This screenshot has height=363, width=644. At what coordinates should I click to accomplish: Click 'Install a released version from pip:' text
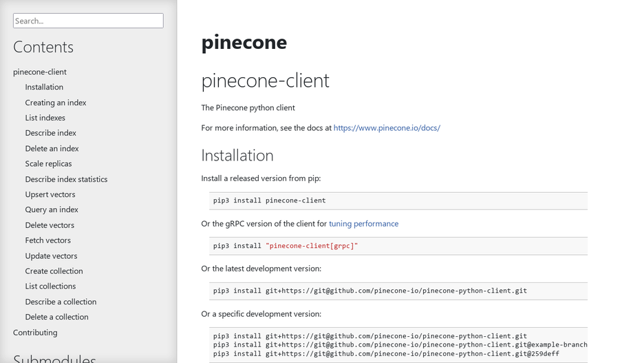point(261,178)
